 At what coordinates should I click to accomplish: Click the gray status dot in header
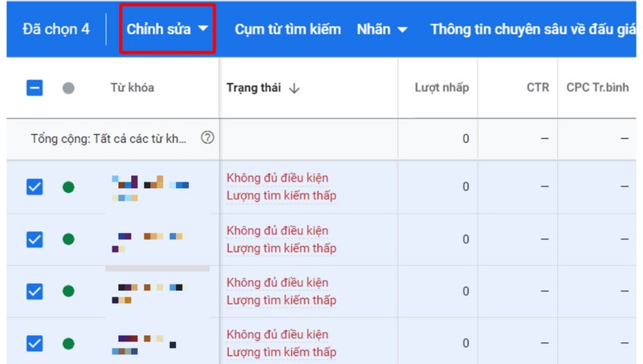pos(68,88)
